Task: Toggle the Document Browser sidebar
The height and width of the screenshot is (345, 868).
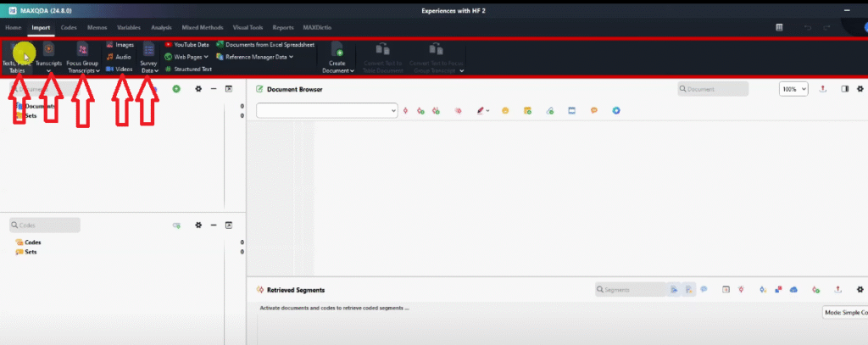Action: [845, 89]
